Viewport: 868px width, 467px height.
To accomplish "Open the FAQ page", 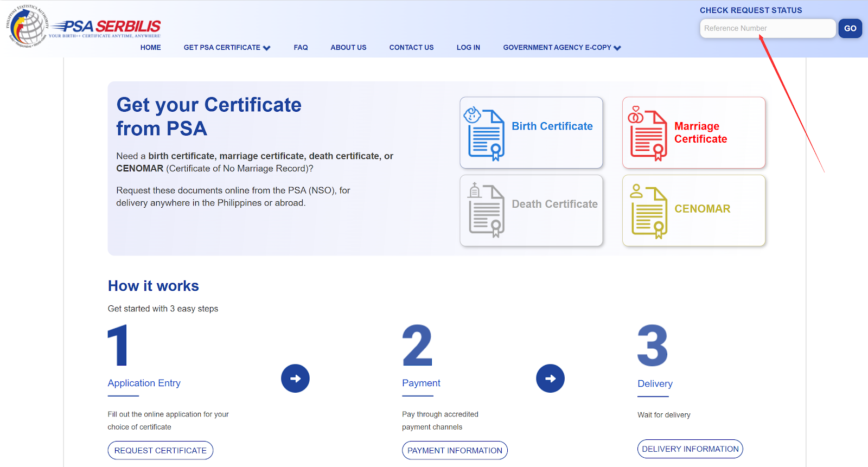I will click(x=301, y=48).
